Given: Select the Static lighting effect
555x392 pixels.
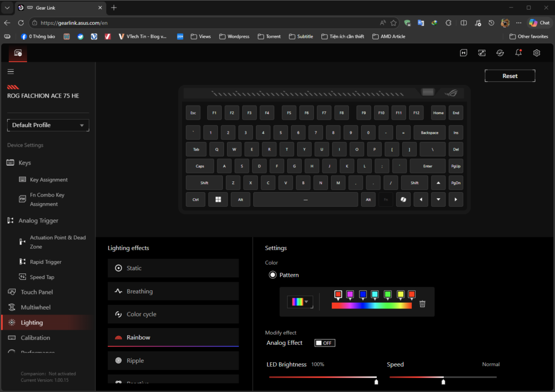Looking at the screenshot, I should (173, 268).
